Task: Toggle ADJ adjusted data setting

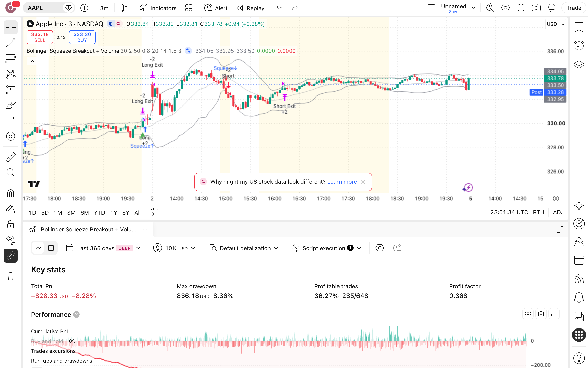Action: pyautogui.click(x=558, y=212)
